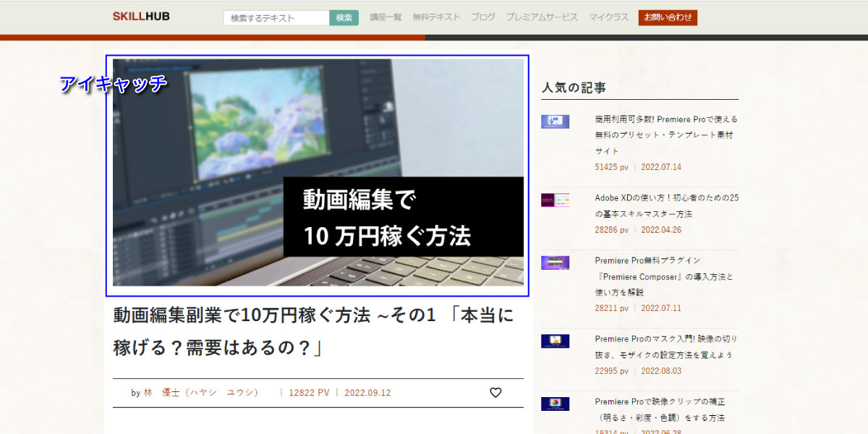
Task: Click the SKILLHUB logo
Action: pos(141,16)
